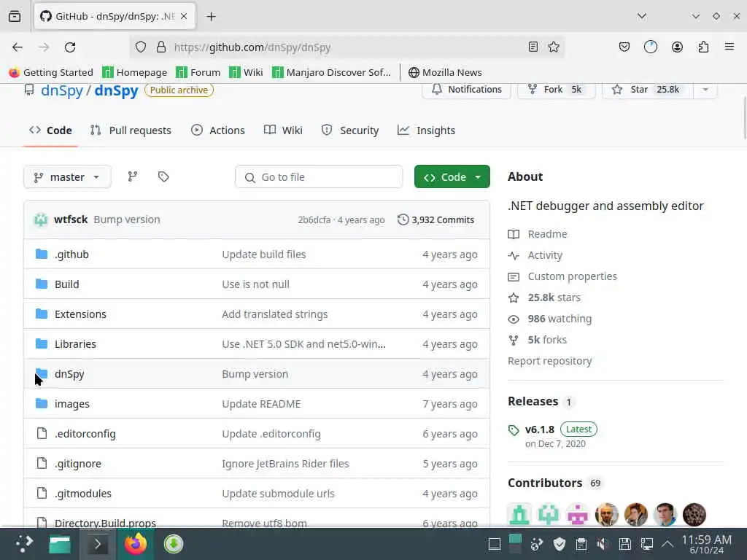Click the site padlock icon

click(x=161, y=47)
